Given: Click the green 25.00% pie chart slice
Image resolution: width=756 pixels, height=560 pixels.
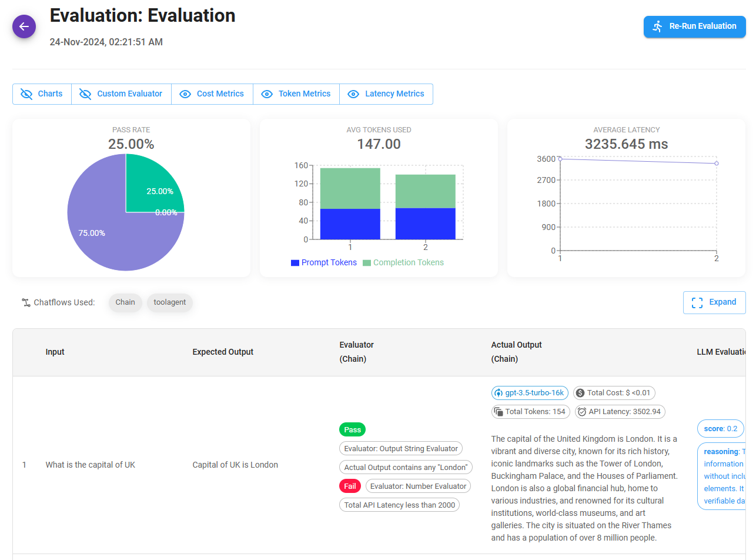Looking at the screenshot, I should pyautogui.click(x=152, y=184).
